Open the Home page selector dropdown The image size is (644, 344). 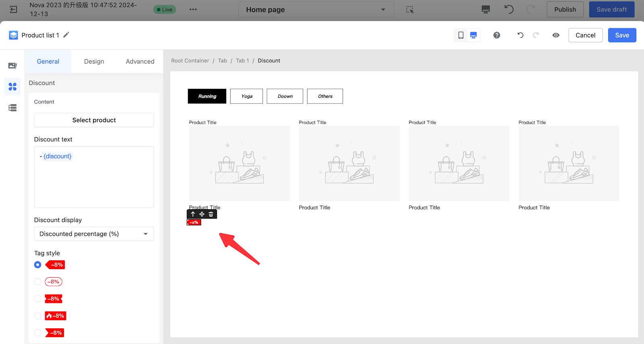(316, 10)
